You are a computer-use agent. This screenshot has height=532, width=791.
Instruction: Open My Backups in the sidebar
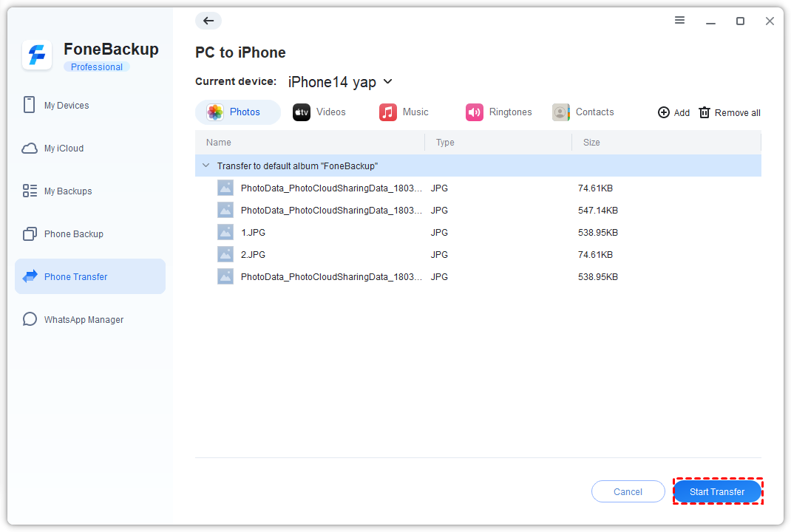(90, 191)
